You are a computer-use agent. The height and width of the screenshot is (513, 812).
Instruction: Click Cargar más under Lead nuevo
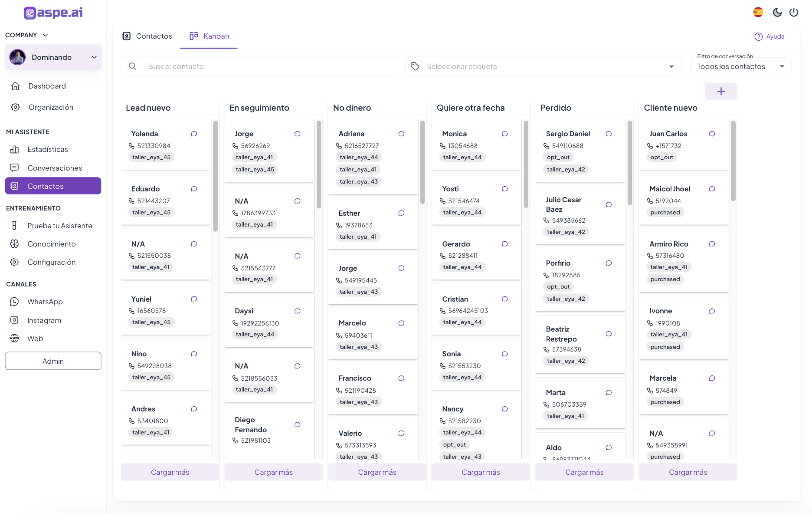pos(170,472)
